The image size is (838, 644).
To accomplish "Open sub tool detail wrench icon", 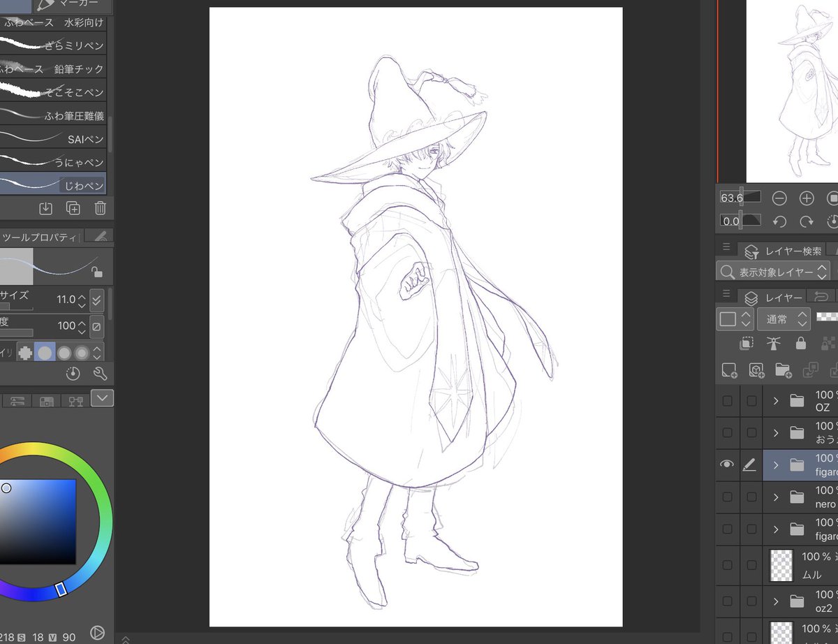I will pyautogui.click(x=100, y=374).
